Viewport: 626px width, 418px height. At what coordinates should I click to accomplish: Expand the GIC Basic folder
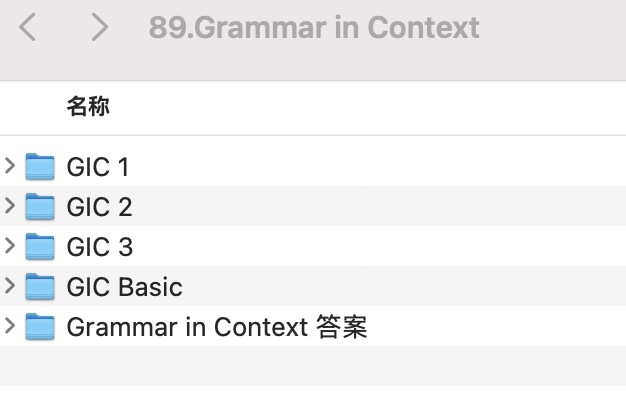click(10, 286)
